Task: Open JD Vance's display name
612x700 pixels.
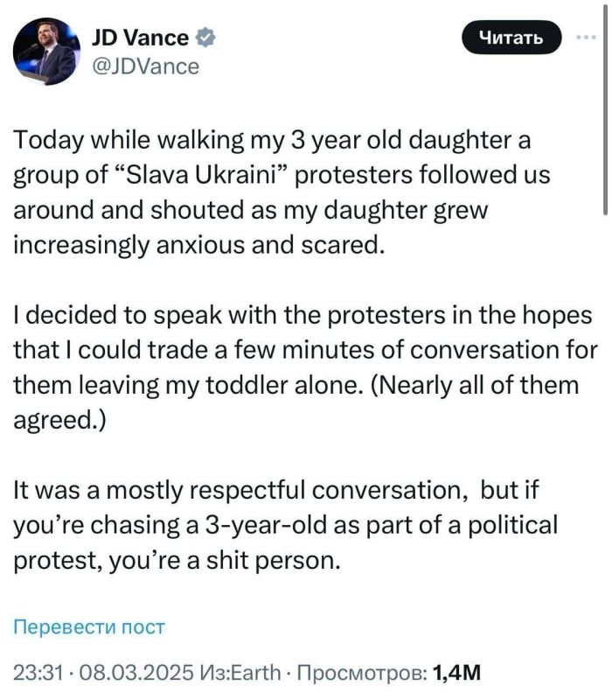Action: 140,37
